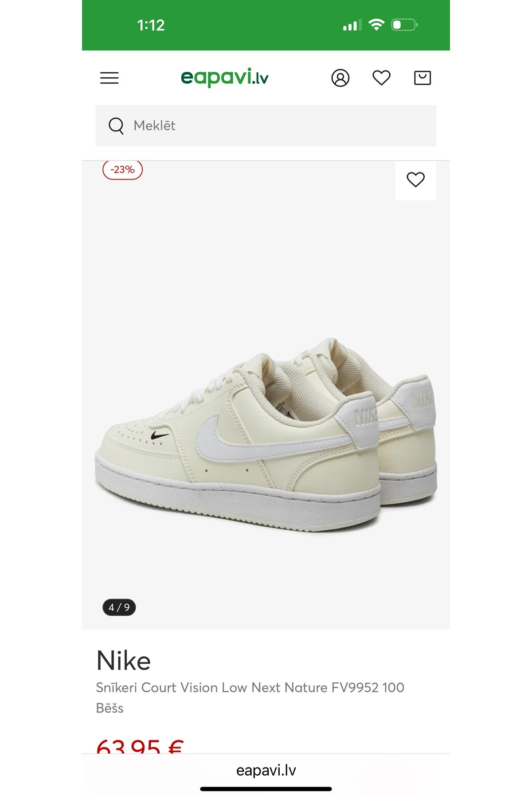Image resolution: width=532 pixels, height=798 pixels.
Task: Tap the eapavi.lv browser address bar
Action: tap(266, 771)
